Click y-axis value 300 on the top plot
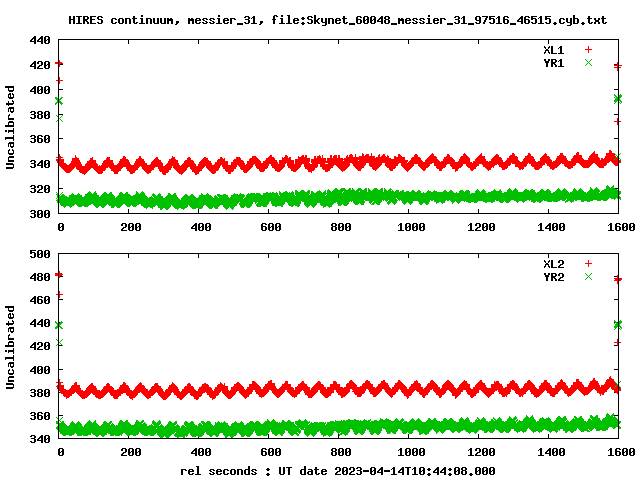Screen dimensions: 640x480 (x=40, y=213)
